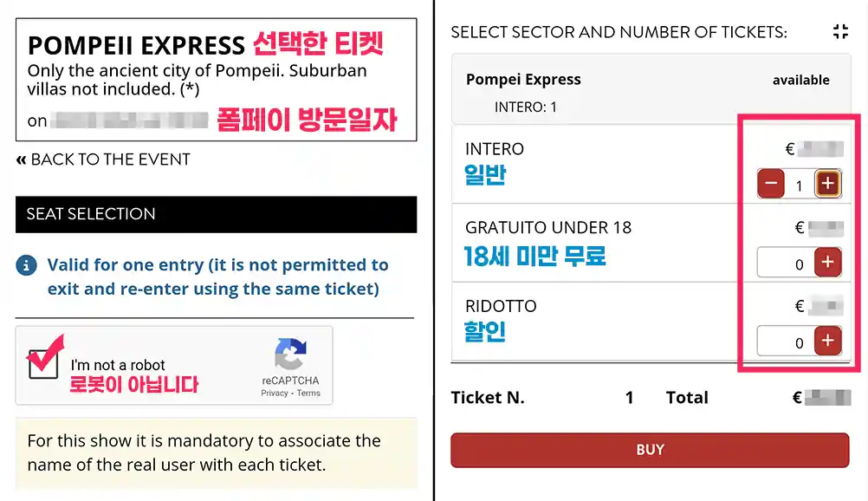Image resolution: width=868 pixels, height=501 pixels.
Task: Decrease INTERO ticket count with minus
Action: point(771,184)
